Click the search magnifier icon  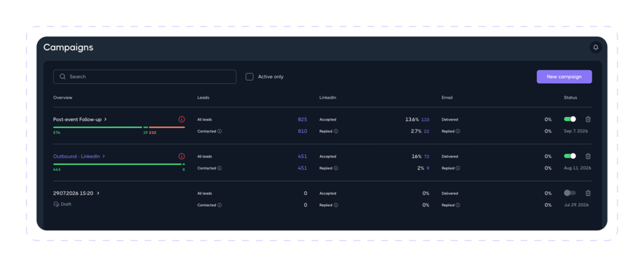[x=62, y=77]
